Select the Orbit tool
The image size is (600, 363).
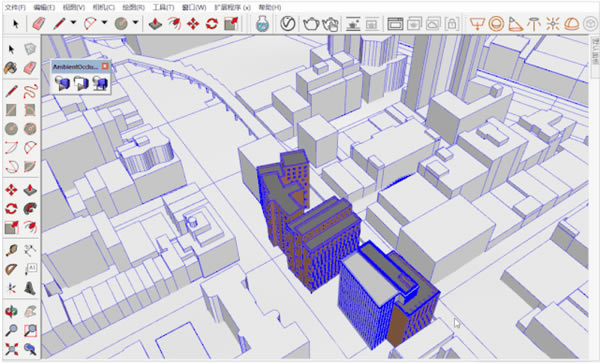coord(11,311)
